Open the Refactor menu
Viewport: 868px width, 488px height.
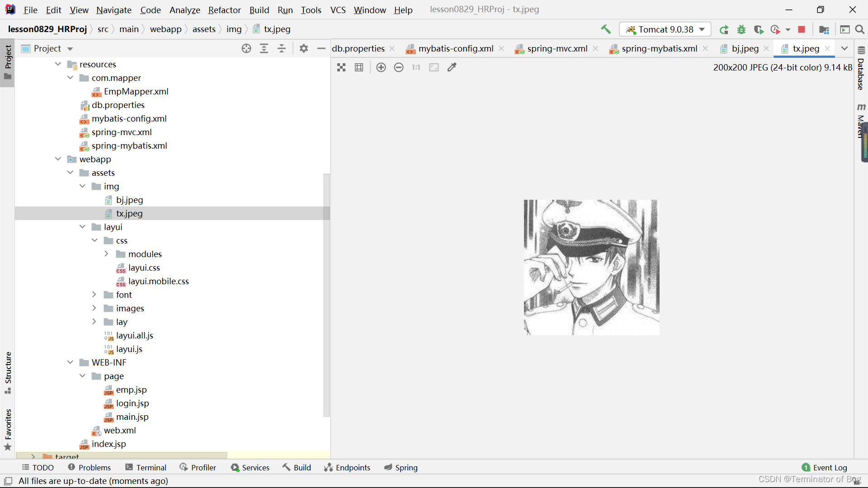coord(224,10)
